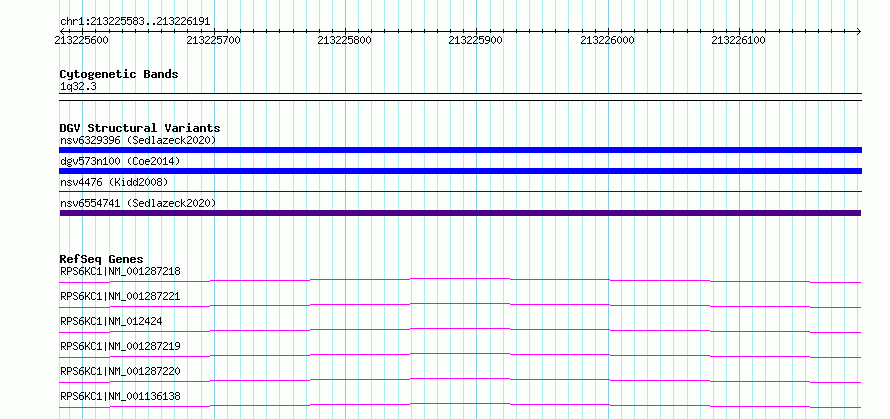Click ruler position 213226000
The width and height of the screenshot is (890, 419).
(x=607, y=40)
